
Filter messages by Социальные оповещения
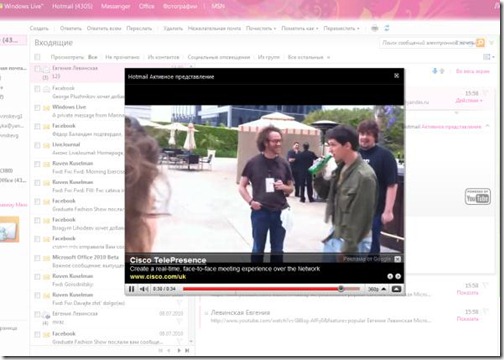pyautogui.click(x=219, y=57)
